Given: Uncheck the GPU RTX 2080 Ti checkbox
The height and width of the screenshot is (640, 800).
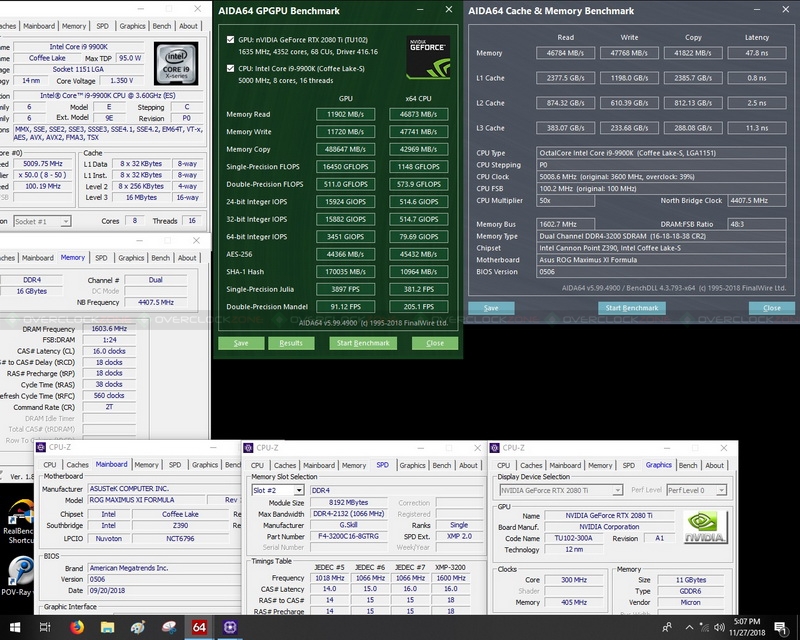Looking at the screenshot, I should click(232, 40).
